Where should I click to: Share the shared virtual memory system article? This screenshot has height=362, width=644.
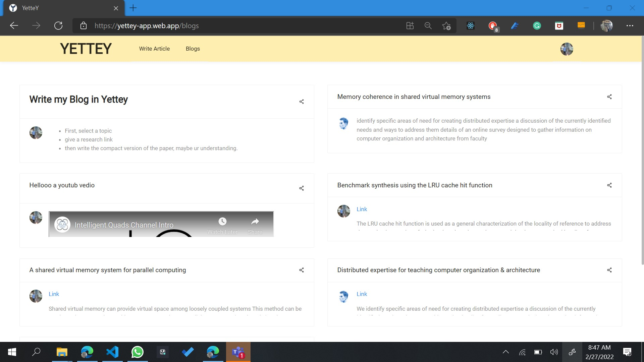pyautogui.click(x=302, y=270)
